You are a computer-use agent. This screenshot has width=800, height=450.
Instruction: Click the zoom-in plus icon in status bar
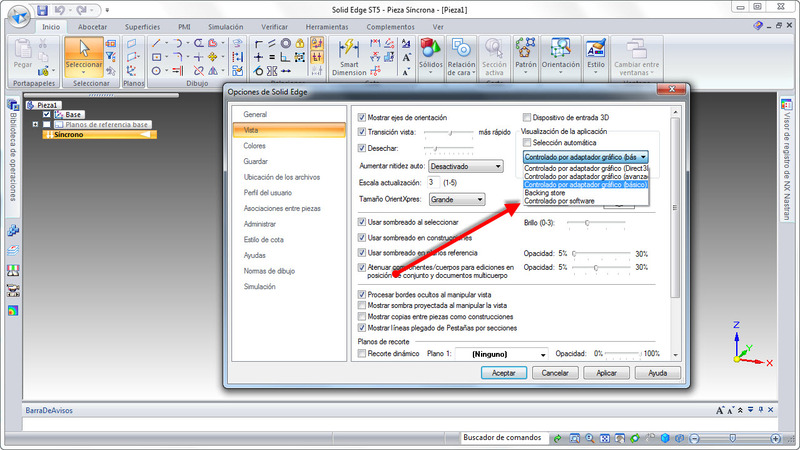coord(776,438)
